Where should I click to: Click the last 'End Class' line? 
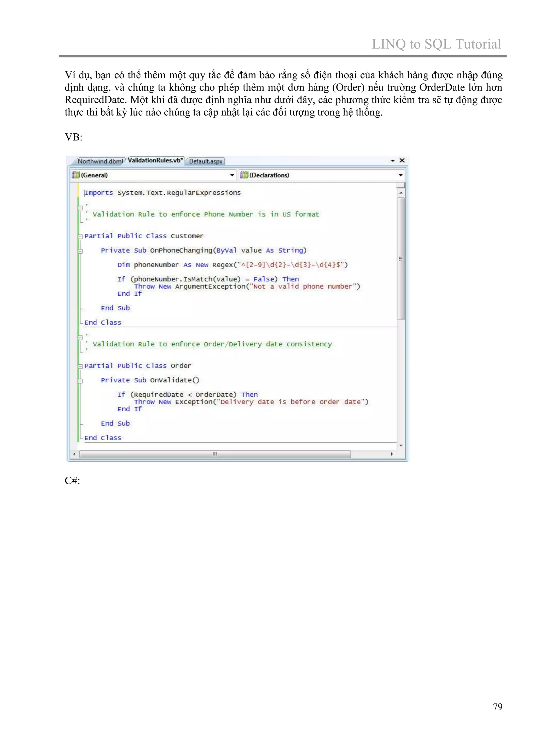[103, 438]
